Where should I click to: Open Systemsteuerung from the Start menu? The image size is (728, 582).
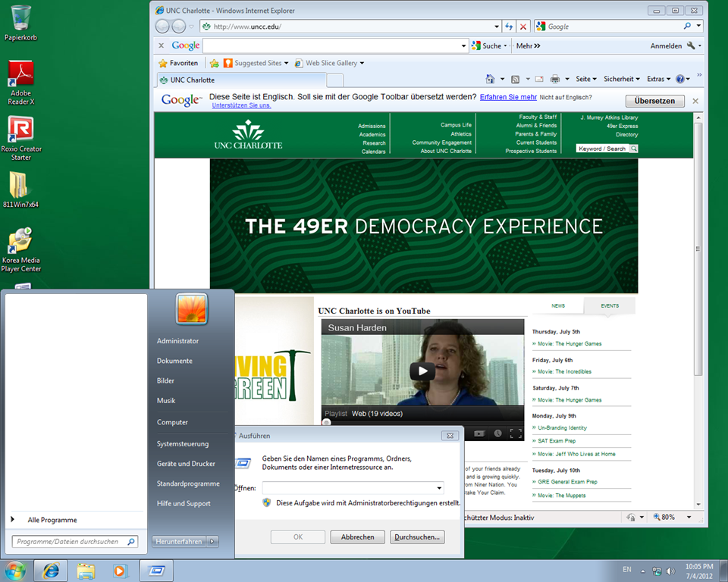point(183,444)
